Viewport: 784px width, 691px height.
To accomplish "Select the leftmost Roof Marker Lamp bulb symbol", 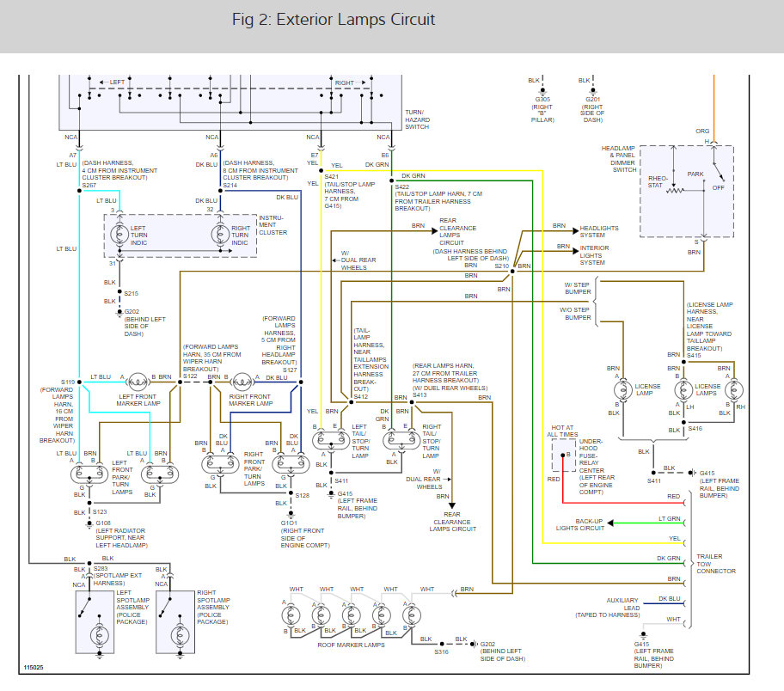I will (x=291, y=615).
